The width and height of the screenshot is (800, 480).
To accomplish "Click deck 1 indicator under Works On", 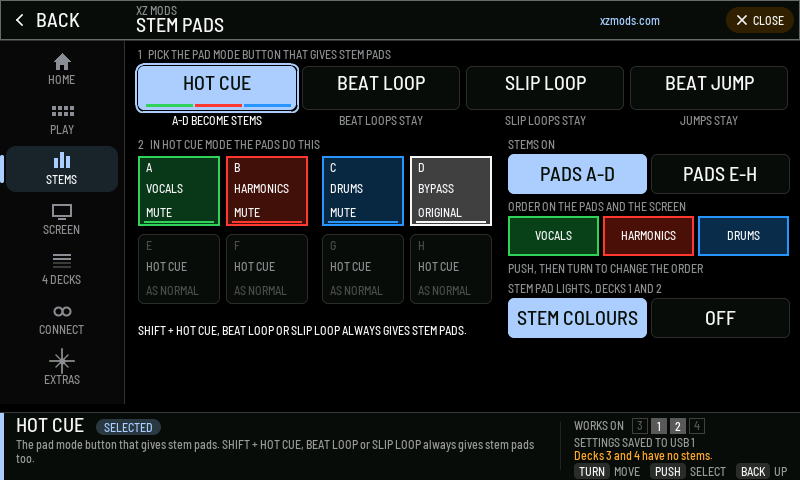I will [659, 426].
